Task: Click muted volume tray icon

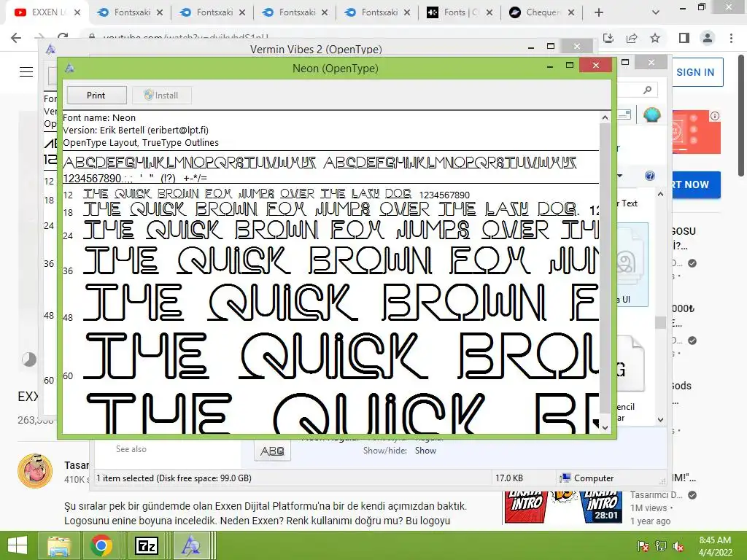Action: coord(678,545)
